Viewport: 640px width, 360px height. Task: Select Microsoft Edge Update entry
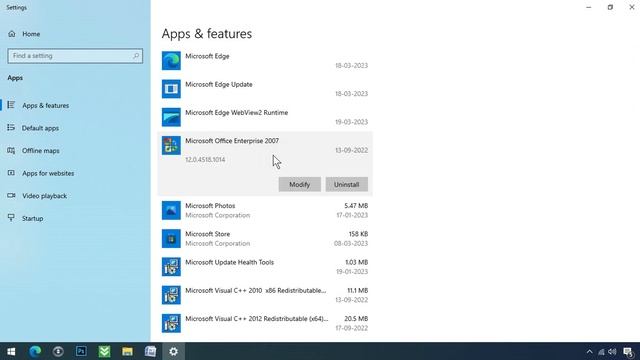click(x=265, y=89)
